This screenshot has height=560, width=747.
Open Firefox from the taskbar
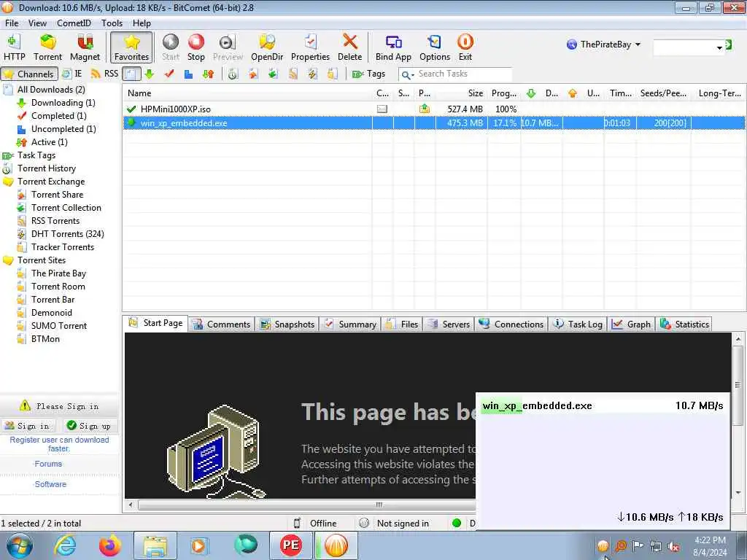pos(109,545)
